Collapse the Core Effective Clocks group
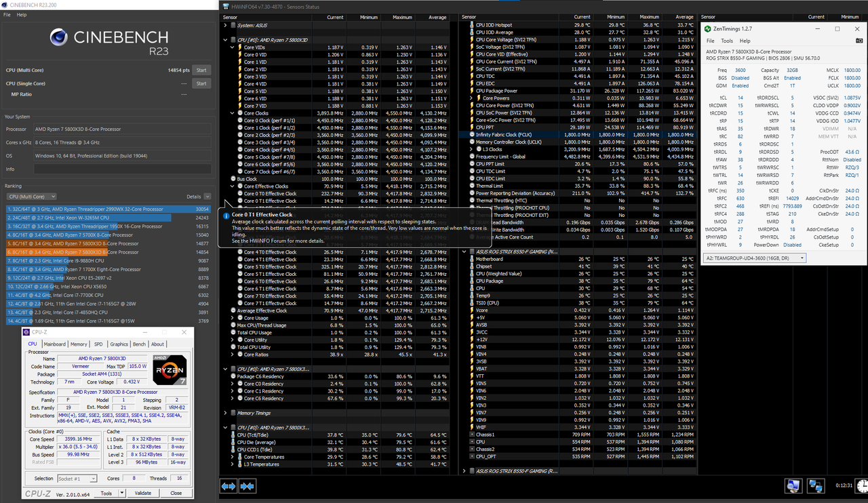868x503 pixels. pyautogui.click(x=232, y=186)
